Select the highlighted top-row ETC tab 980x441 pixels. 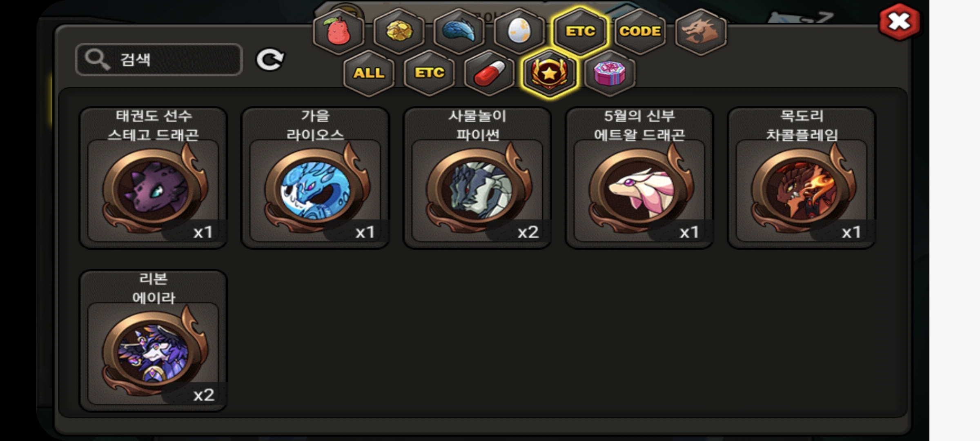click(579, 31)
